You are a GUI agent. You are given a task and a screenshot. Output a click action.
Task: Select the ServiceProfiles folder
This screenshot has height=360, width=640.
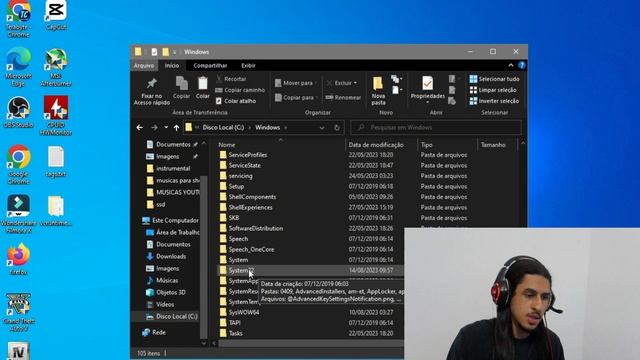pos(248,155)
